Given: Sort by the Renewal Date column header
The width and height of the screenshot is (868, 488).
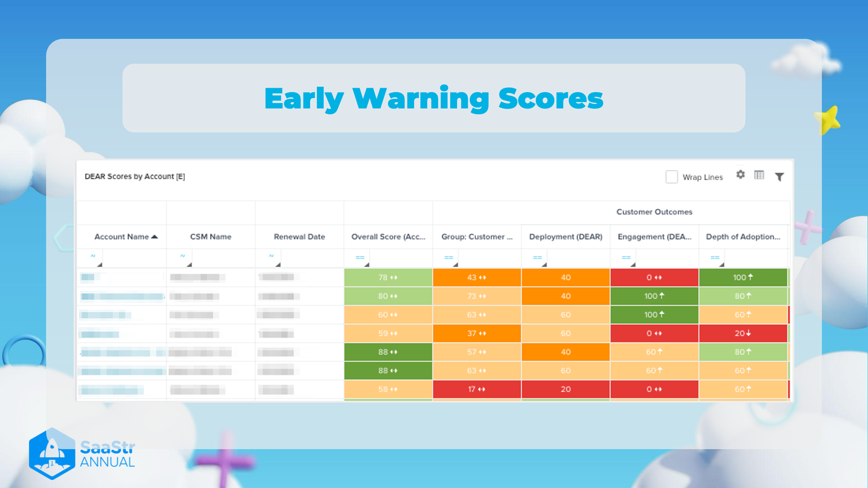Looking at the screenshot, I should pos(299,237).
